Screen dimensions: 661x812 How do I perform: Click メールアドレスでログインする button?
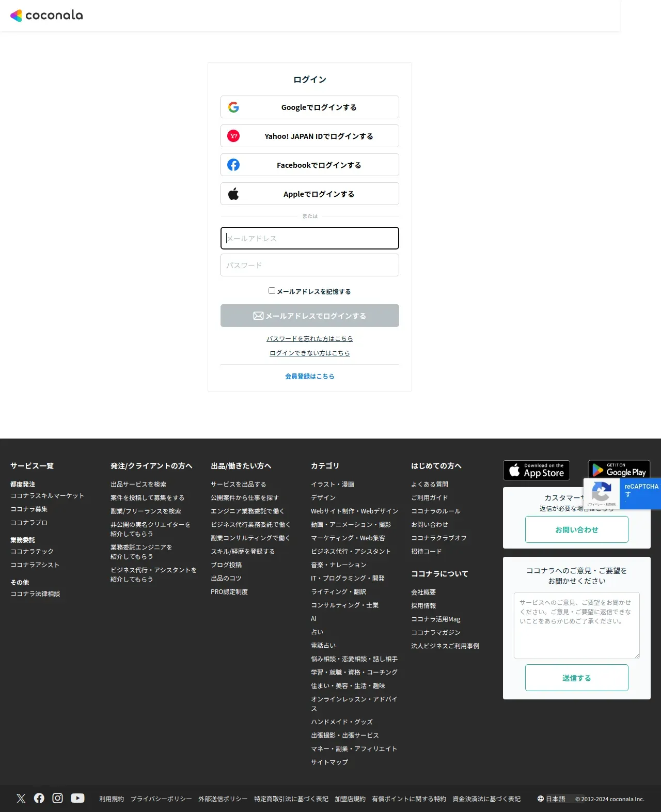click(x=310, y=316)
